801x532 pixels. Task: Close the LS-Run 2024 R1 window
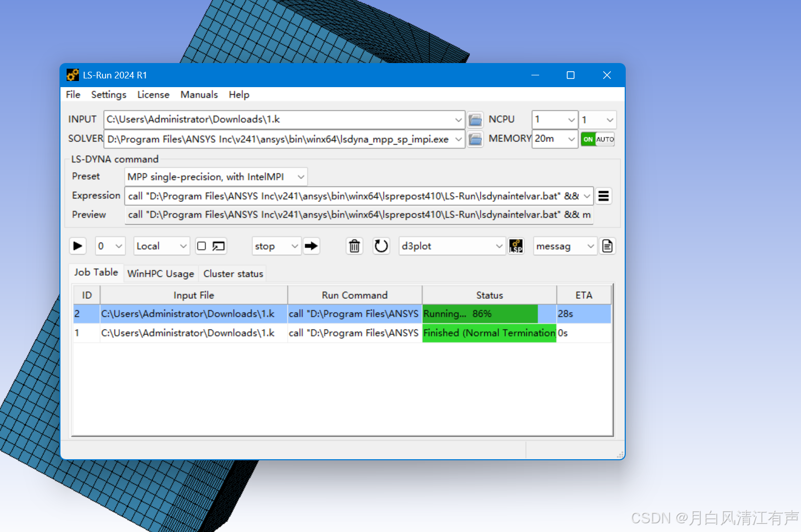tap(607, 75)
